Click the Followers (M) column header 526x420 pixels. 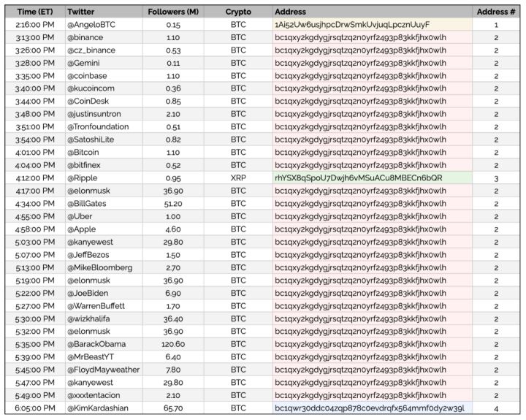172,12
